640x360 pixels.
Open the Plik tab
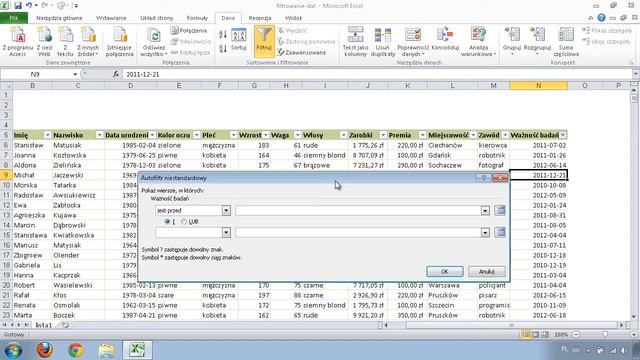13,18
